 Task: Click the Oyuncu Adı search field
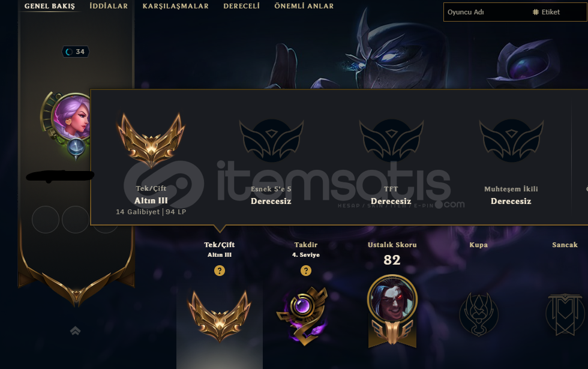[486, 12]
